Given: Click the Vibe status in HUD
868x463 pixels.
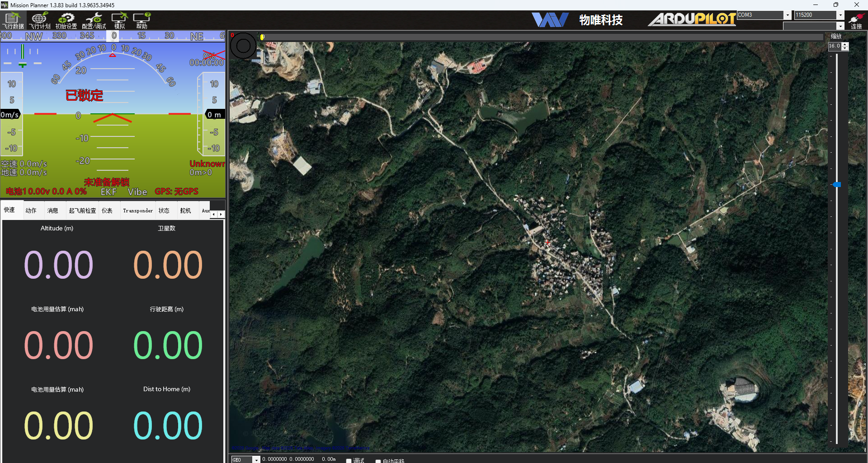Looking at the screenshot, I should click(x=137, y=192).
